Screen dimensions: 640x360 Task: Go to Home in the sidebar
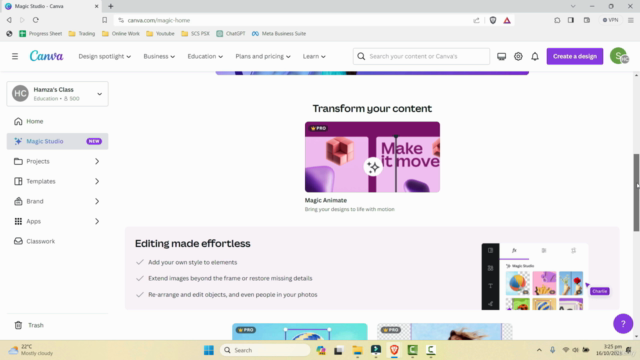coord(58,121)
